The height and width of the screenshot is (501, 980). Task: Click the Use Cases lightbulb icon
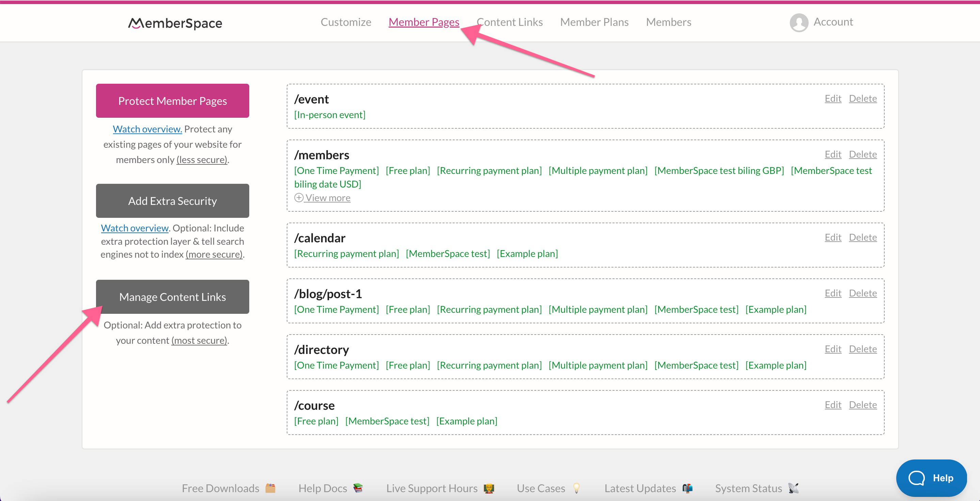[x=576, y=488]
